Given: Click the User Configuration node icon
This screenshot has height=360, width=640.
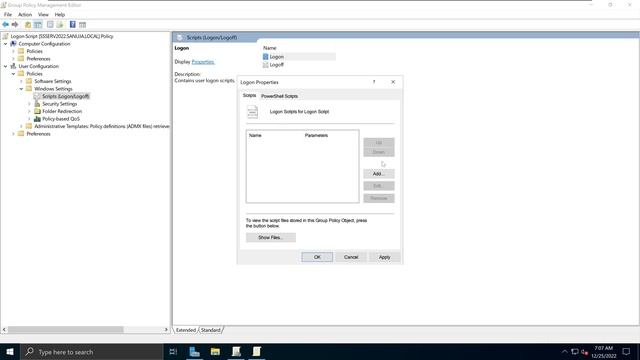Looking at the screenshot, I should [13, 66].
